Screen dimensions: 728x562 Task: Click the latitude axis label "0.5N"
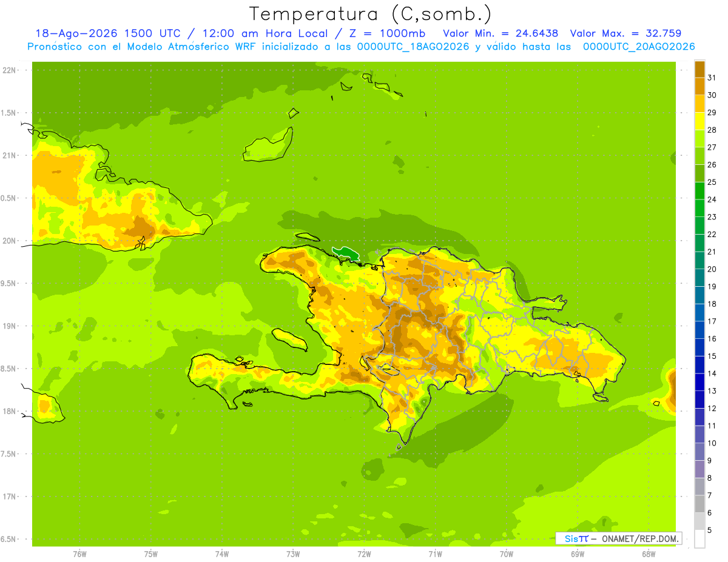coord(9,198)
